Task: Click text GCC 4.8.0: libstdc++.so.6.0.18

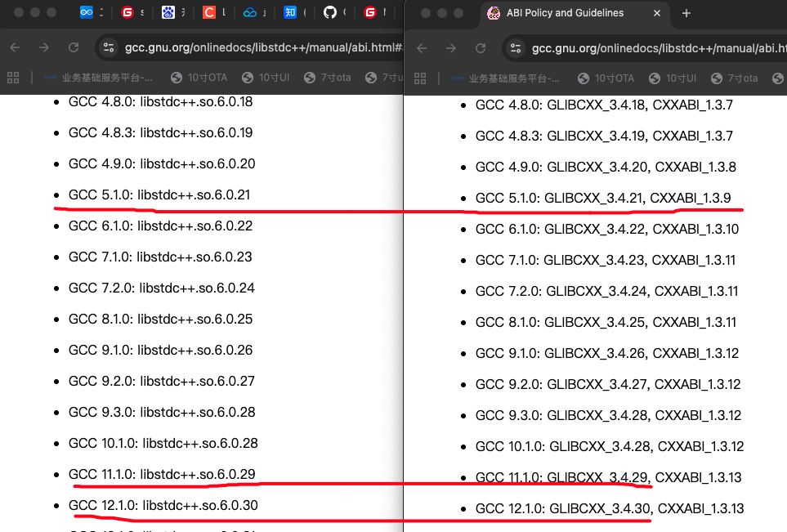Action: (x=161, y=102)
